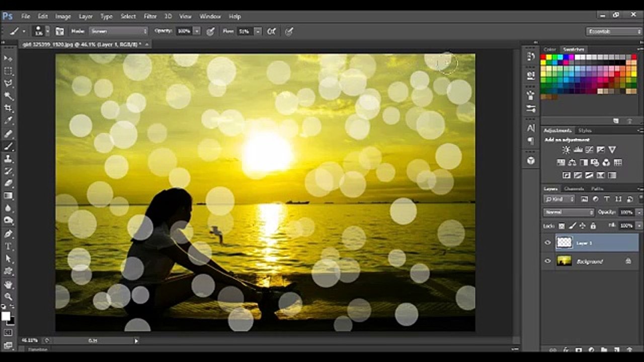Click the zoom percentage field
644x362 pixels.
coord(30,340)
